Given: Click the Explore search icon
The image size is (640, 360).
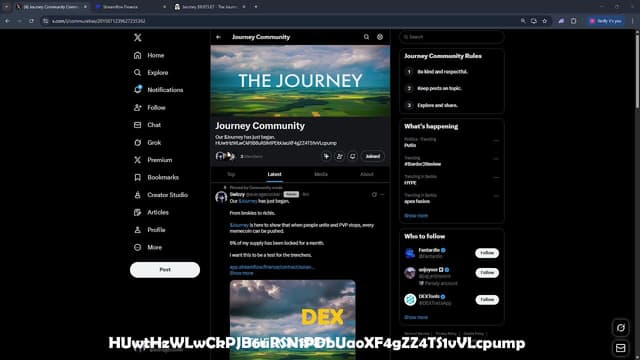Looking at the screenshot, I should coord(138,73).
